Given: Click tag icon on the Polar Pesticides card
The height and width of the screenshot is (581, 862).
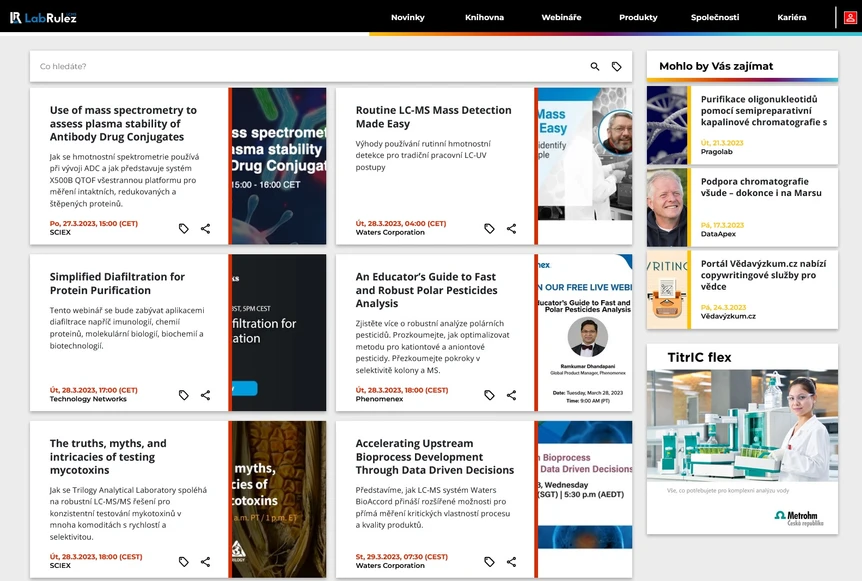Looking at the screenshot, I should pyautogui.click(x=489, y=395).
